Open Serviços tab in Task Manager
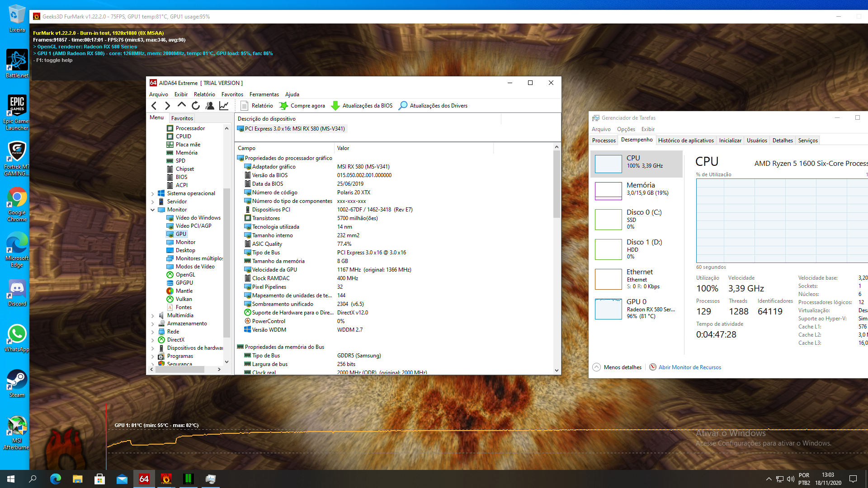The width and height of the screenshot is (868, 488). [x=808, y=141]
